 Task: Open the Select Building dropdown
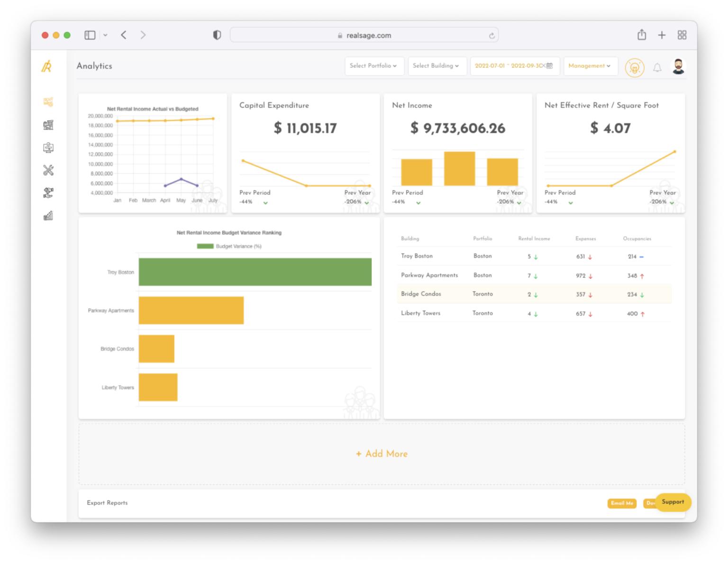pyautogui.click(x=437, y=66)
